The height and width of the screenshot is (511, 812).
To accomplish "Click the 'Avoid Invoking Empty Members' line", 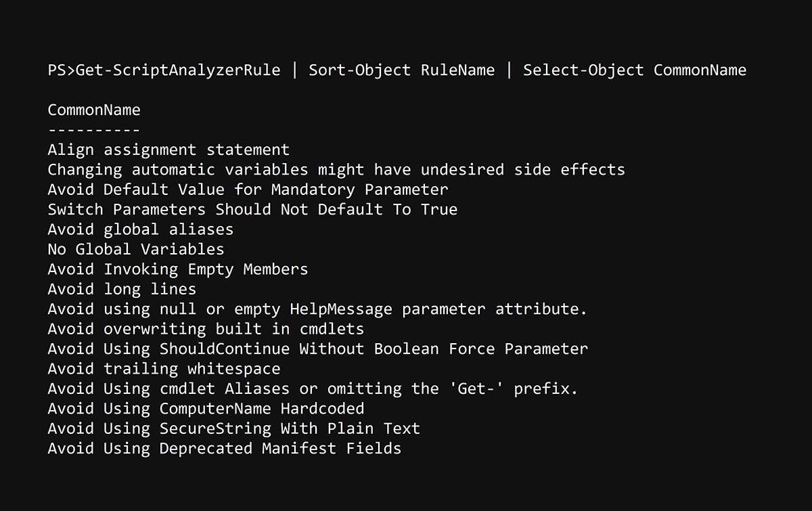I will tap(178, 269).
